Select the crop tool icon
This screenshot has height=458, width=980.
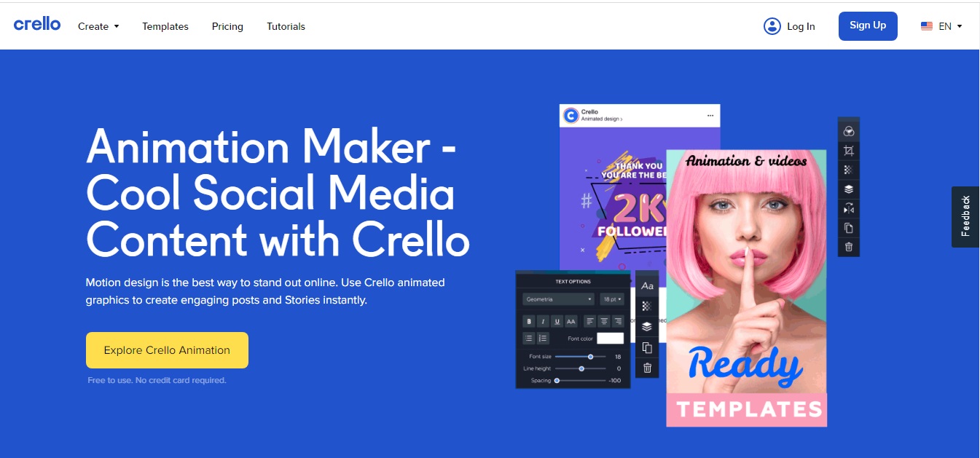(x=849, y=151)
